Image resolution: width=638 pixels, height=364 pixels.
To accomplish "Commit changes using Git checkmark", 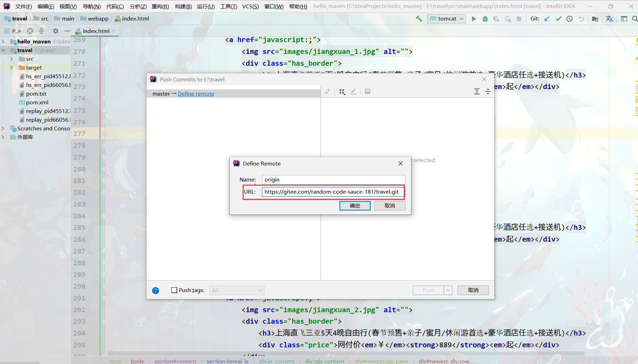I will (x=558, y=19).
